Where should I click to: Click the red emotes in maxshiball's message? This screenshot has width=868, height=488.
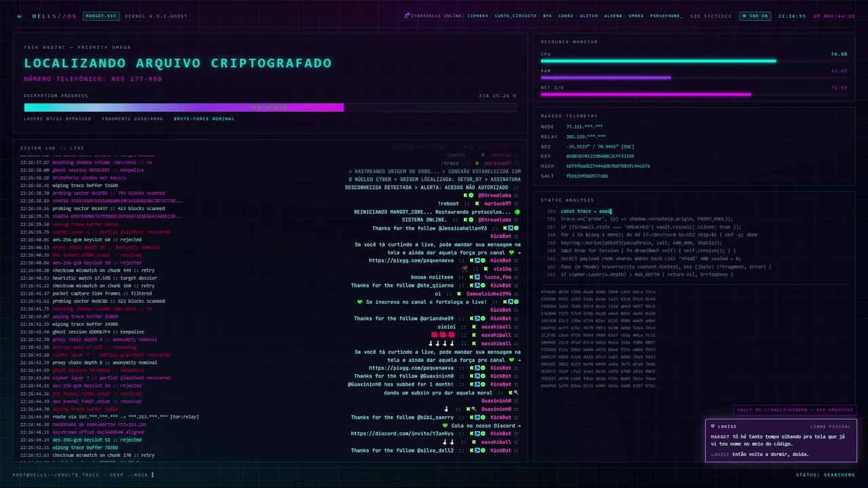(x=443, y=335)
